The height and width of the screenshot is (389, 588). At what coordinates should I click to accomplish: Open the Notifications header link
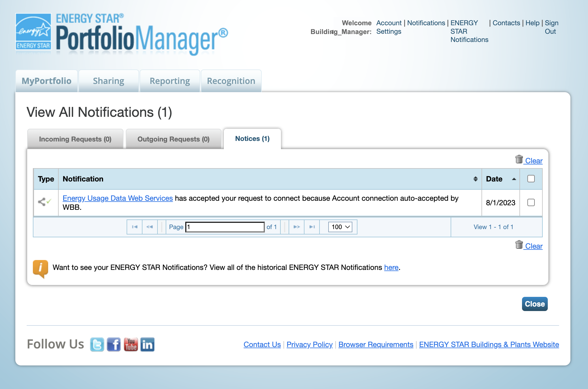point(426,23)
